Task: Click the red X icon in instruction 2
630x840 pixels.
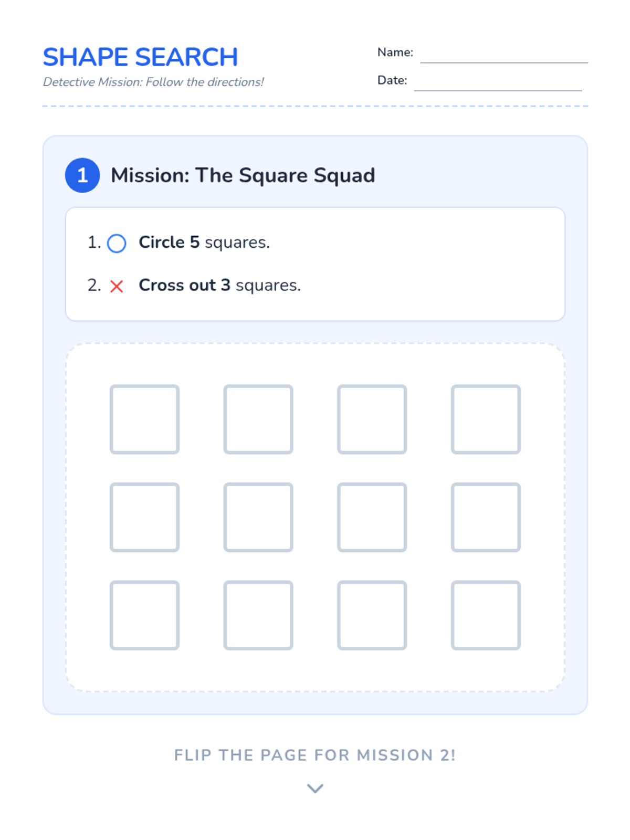Action: coord(117,286)
